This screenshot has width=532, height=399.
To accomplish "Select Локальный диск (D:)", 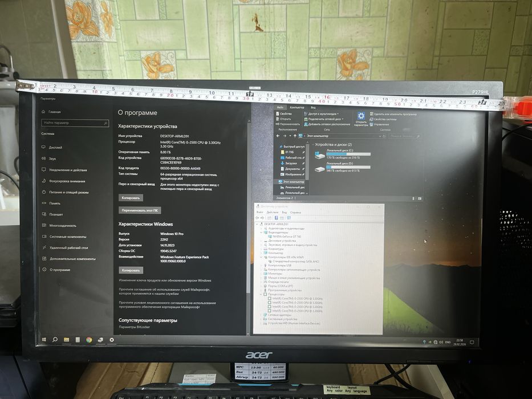I will [343, 167].
